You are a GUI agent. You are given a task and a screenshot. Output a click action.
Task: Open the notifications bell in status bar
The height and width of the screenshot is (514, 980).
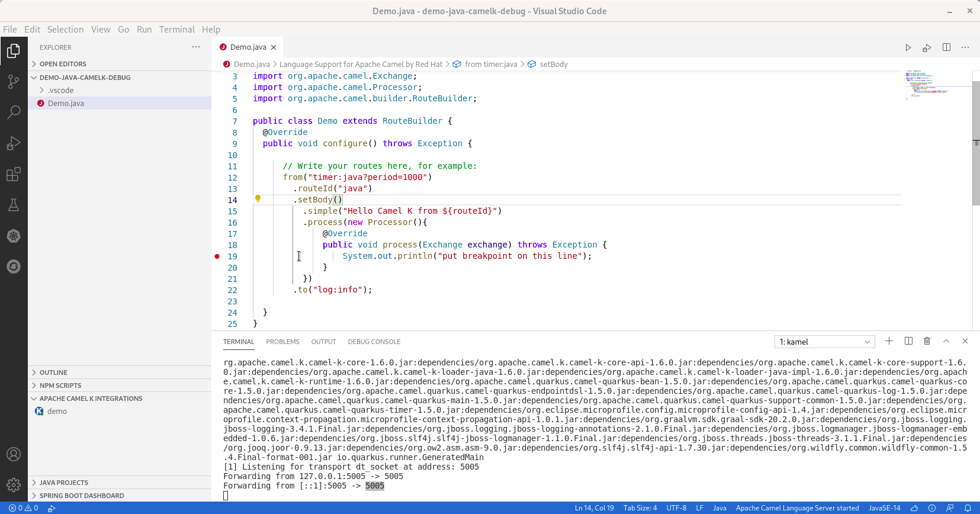pyautogui.click(x=968, y=508)
